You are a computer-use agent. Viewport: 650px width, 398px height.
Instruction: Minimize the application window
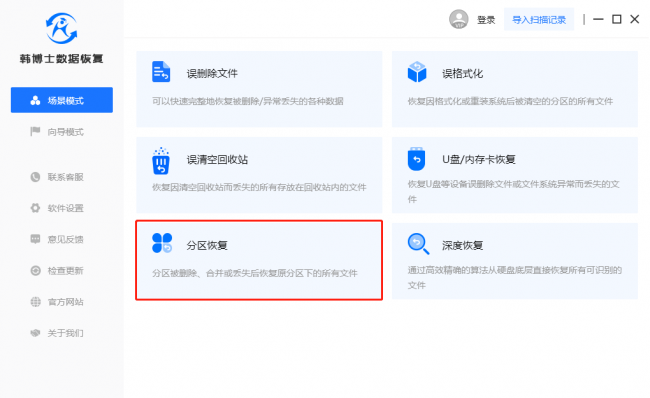coord(598,19)
